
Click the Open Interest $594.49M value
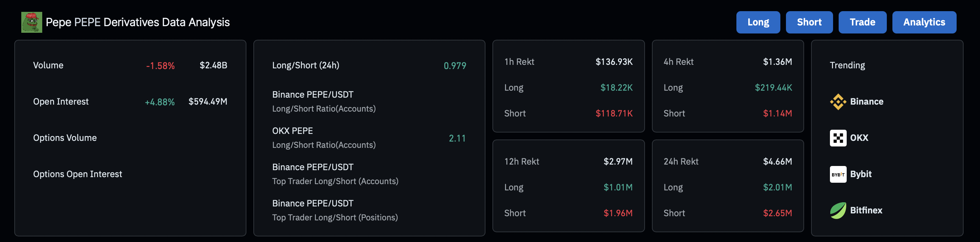click(x=208, y=102)
